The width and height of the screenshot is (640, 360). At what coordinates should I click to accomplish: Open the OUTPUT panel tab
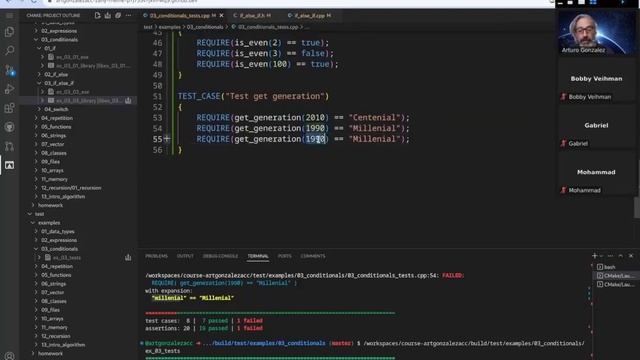click(185, 256)
